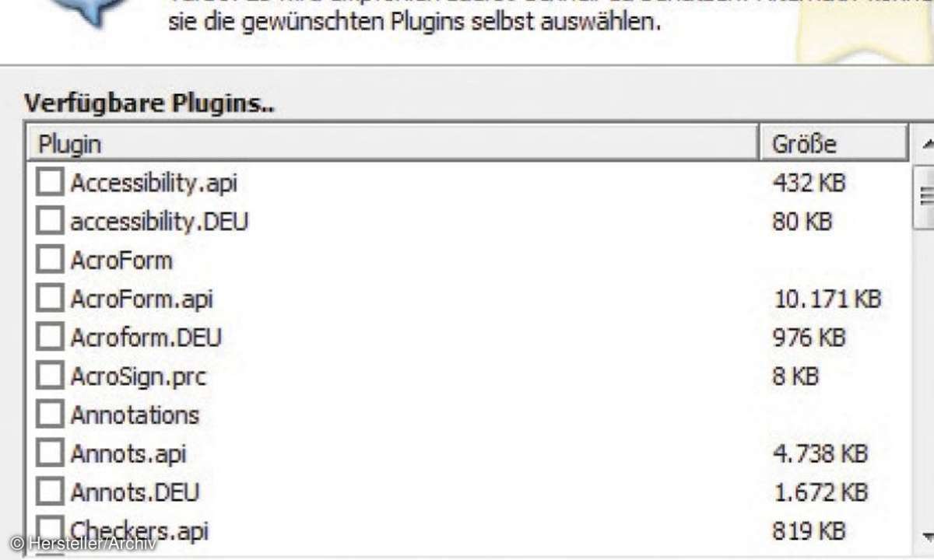Enable the Annotations plugin checkbox
This screenshot has width=934, height=560.
[50, 415]
